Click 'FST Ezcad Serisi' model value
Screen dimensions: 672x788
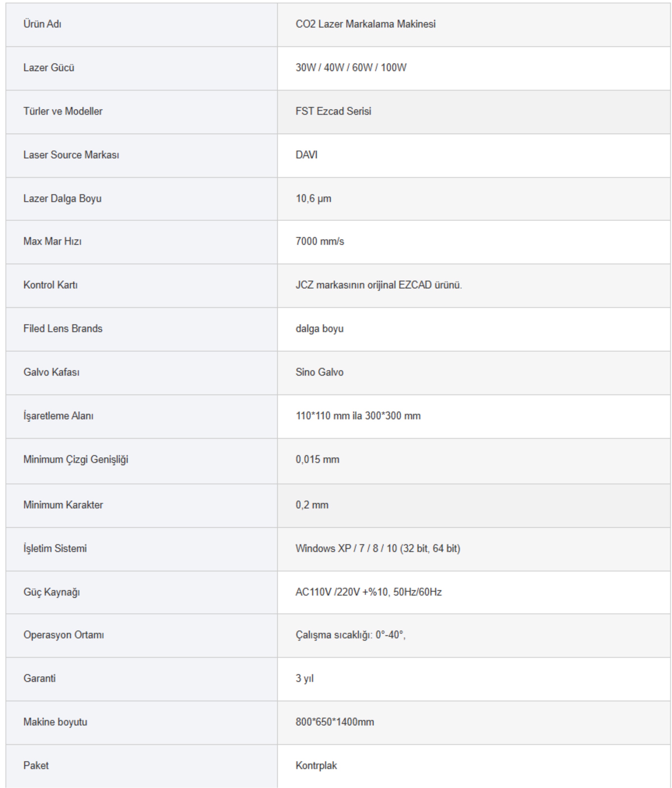(333, 112)
